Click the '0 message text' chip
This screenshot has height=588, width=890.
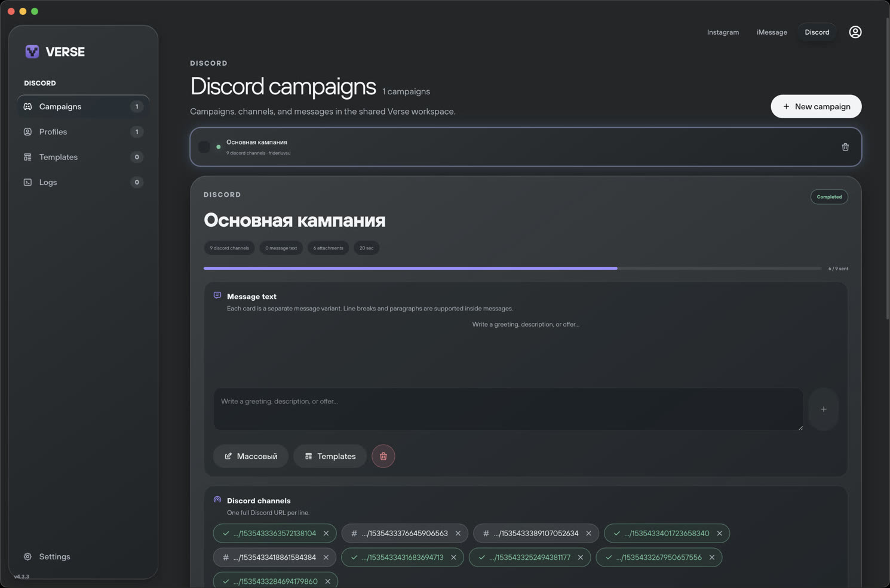pyautogui.click(x=281, y=248)
